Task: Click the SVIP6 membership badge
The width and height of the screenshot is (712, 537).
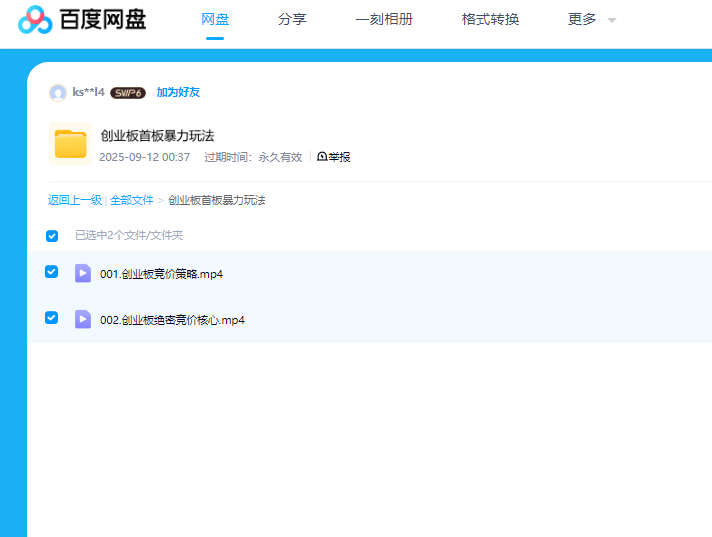Action: click(128, 93)
